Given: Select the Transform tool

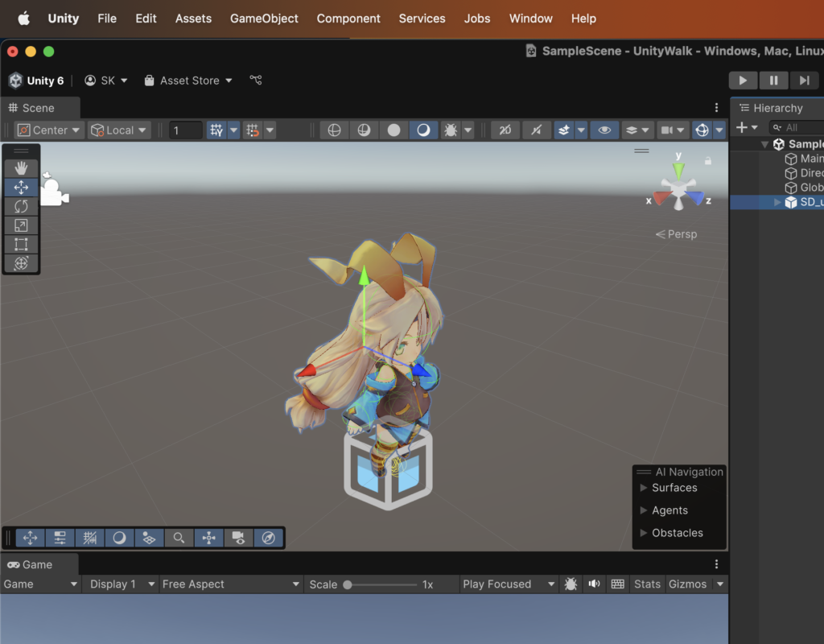Looking at the screenshot, I should tap(21, 263).
